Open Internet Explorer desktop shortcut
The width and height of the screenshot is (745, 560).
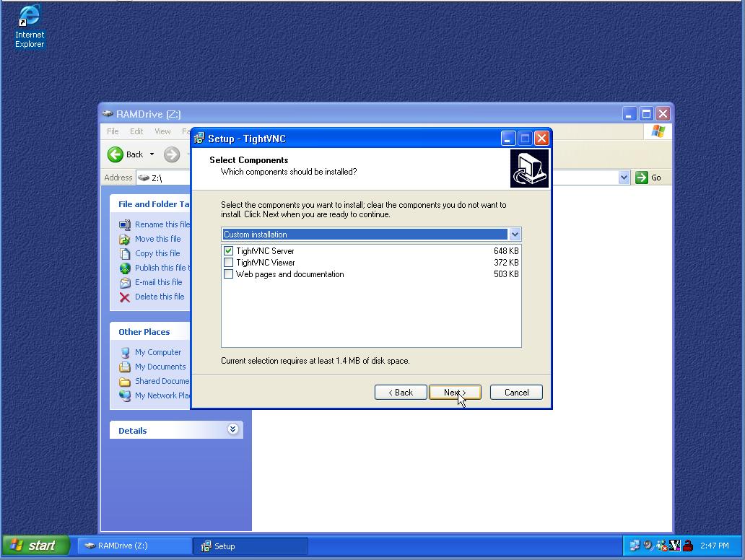pos(30,26)
